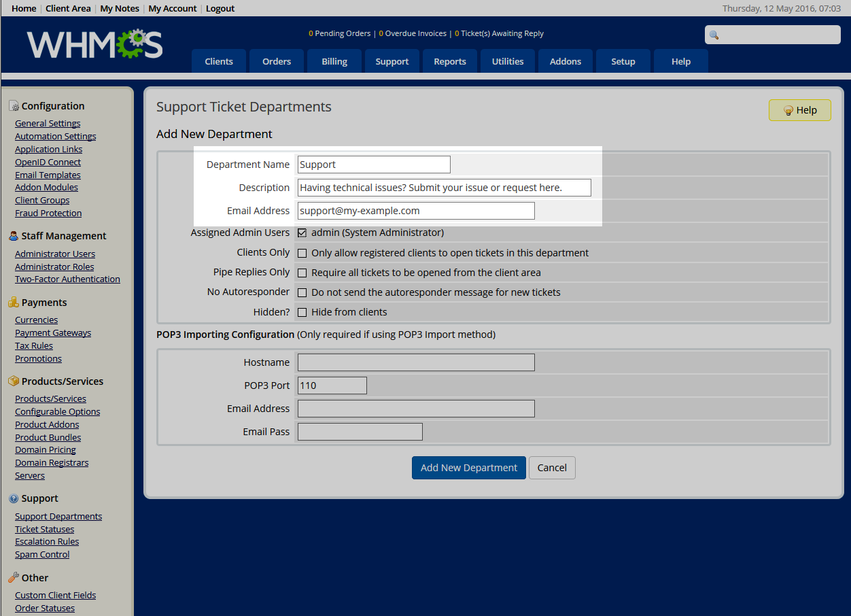The height and width of the screenshot is (616, 851).
Task: Open Escalation Rules link
Action: (47, 542)
